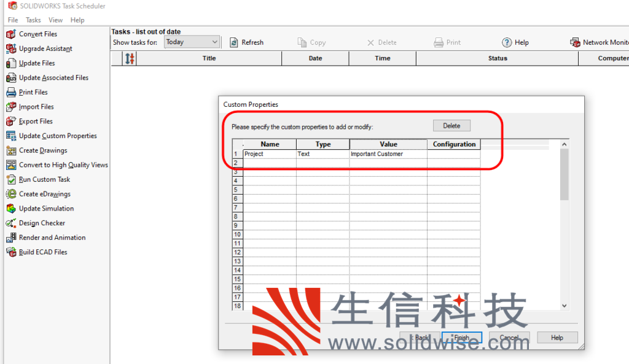
Task: Click the Render and Animation icon
Action: (x=11, y=238)
